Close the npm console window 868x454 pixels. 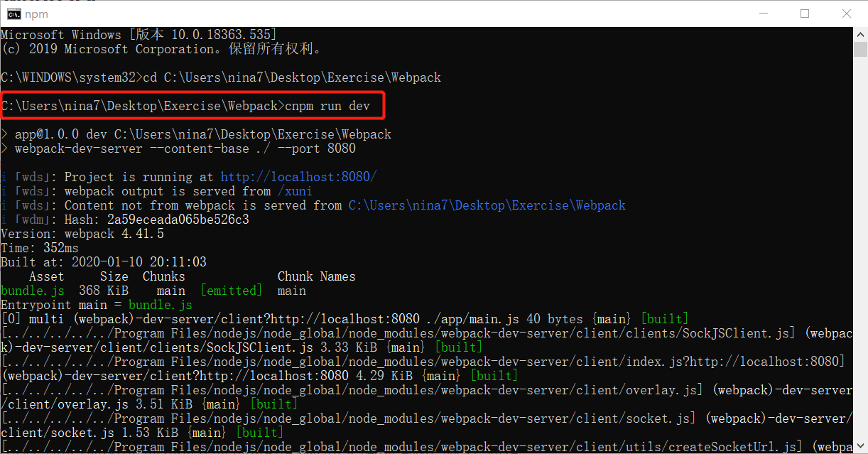[846, 13]
